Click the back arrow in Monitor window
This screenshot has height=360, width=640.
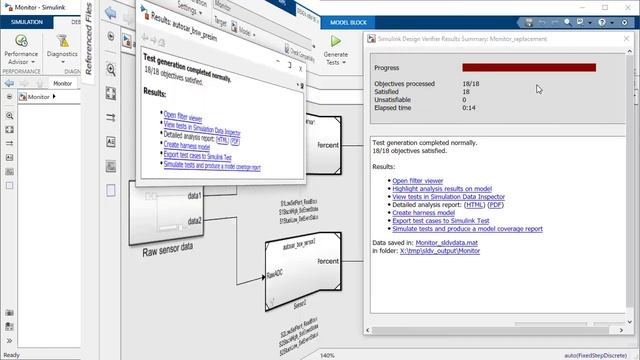[9, 83]
